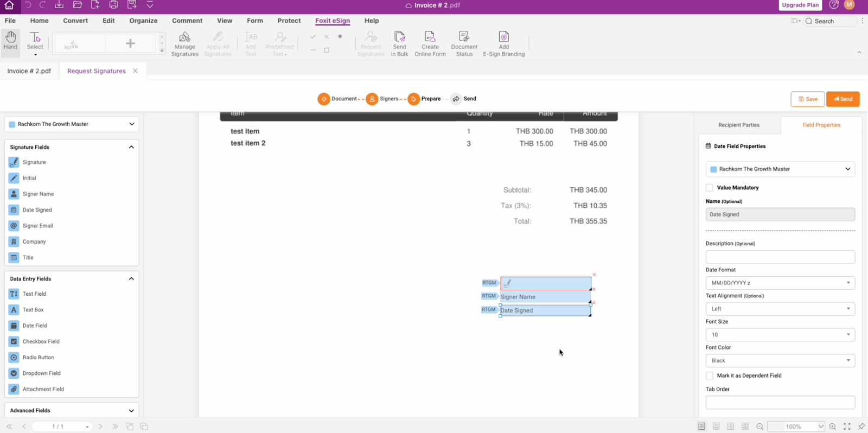
Task: Open the Font Size dropdown
Action: click(780, 335)
